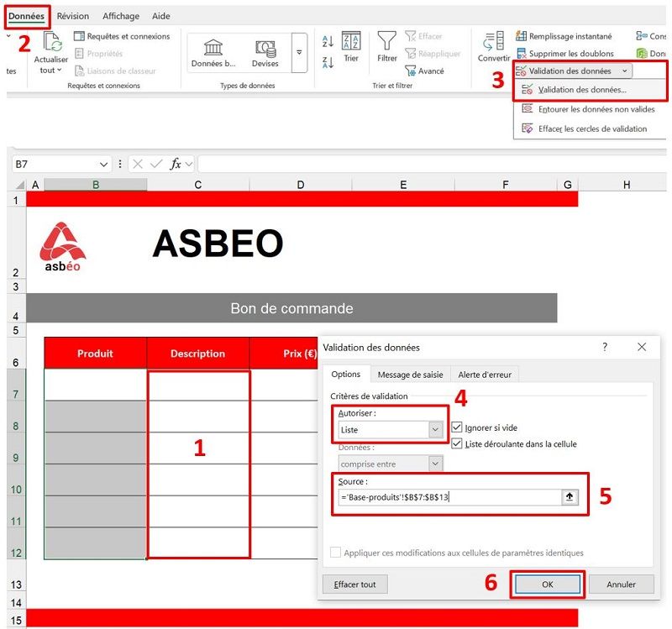Open the Autoriser list dropdown
Image resolution: width=672 pixels, height=629 pixels.
coord(433,429)
